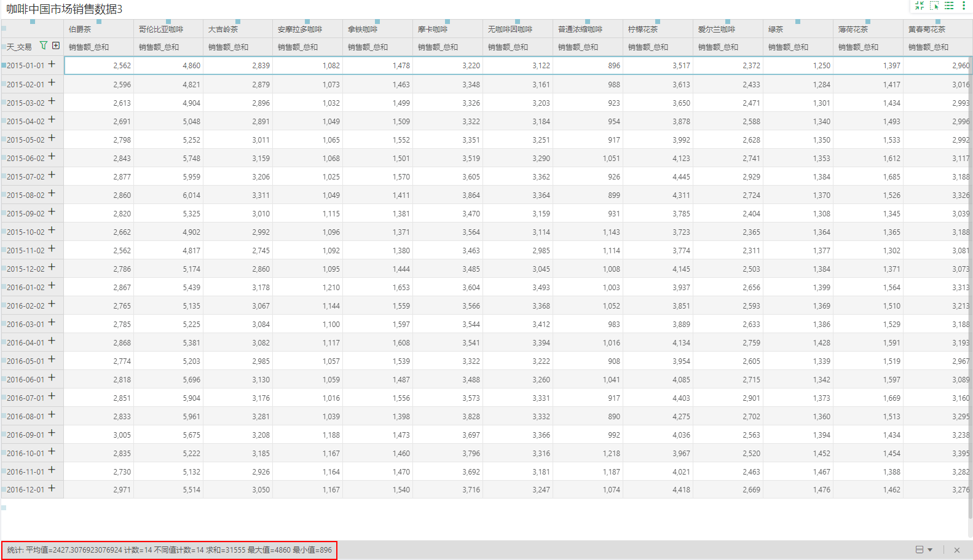Toggle the blue marker above 伯爵茶 column
The width and height of the screenshot is (973, 560).
(99, 22)
